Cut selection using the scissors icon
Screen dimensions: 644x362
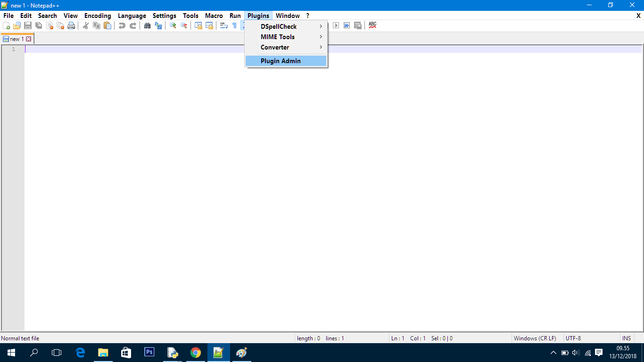click(86, 25)
